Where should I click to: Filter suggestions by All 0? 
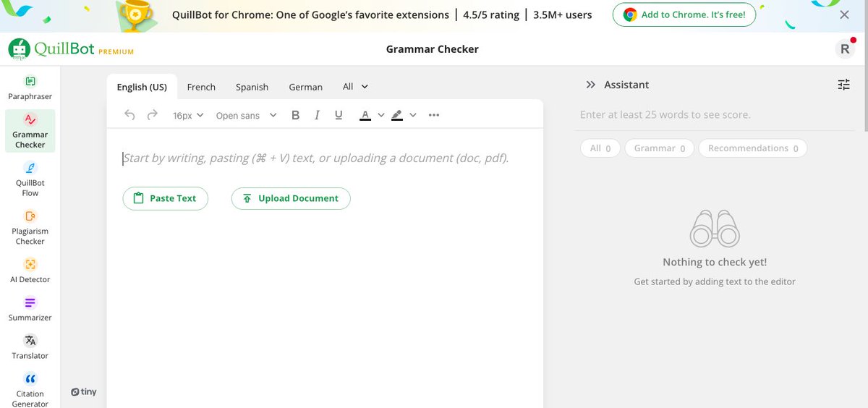[600, 148]
